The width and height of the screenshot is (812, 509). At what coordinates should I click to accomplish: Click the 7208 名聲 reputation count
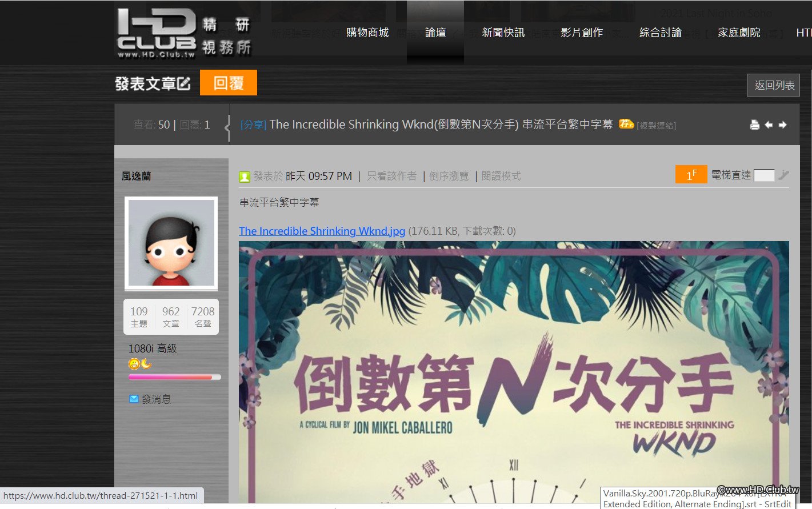203,316
